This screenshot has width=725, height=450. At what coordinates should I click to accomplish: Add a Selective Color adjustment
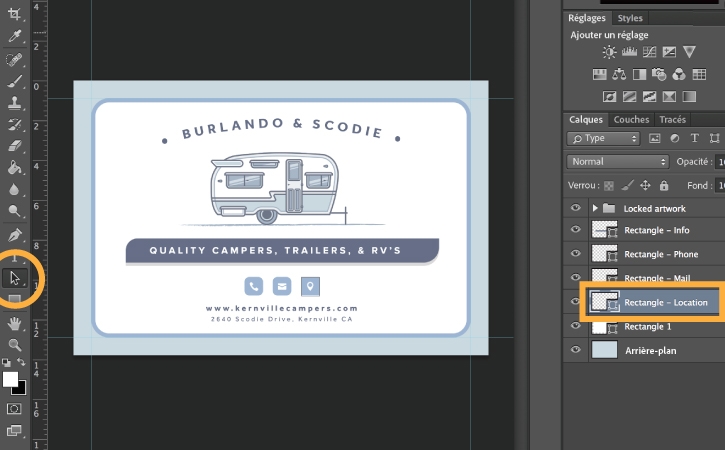[x=669, y=97]
